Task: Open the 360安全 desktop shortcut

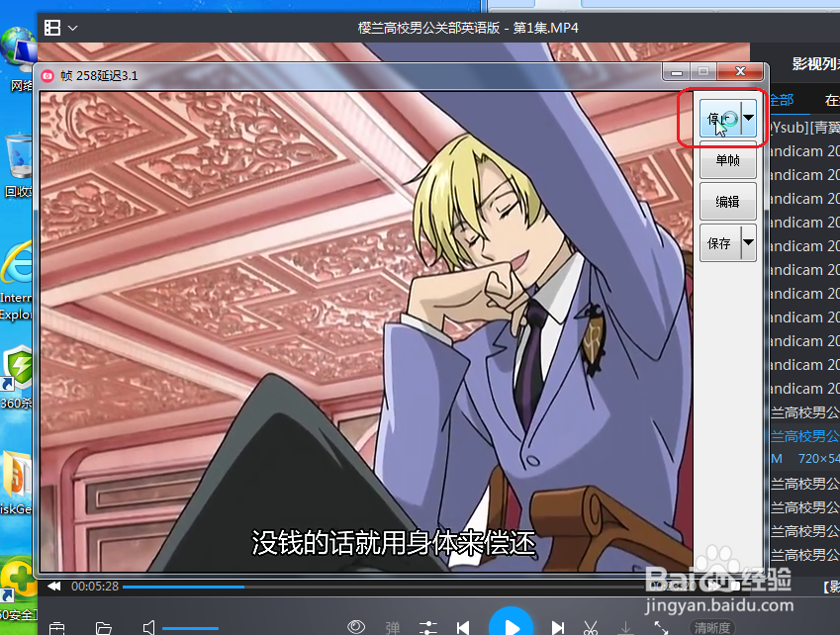Action: 17,589
